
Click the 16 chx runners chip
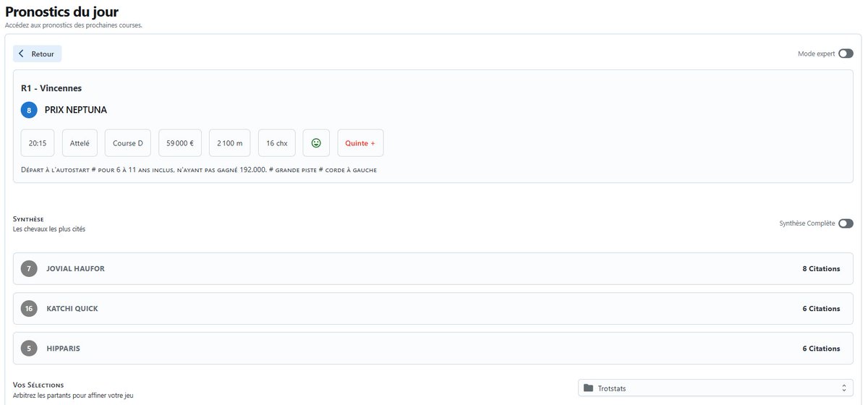click(x=277, y=143)
